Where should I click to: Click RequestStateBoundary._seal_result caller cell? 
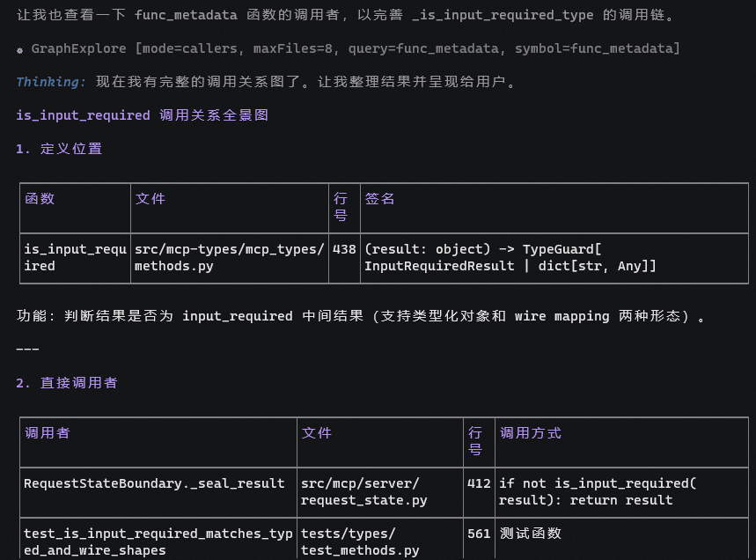click(154, 483)
